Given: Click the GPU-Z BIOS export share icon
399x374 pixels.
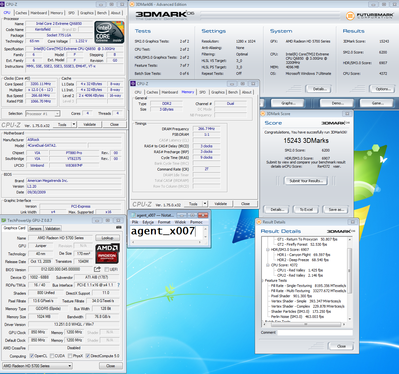Looking at the screenshot, I should 97,269.
